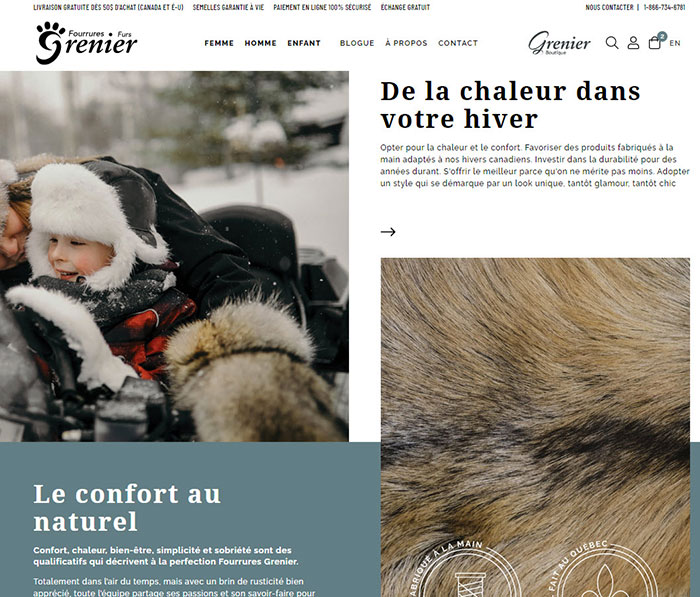Viewport: 700px width, 597px height.
Task: Click the Échange gratuit top bar text
Action: [x=405, y=7]
